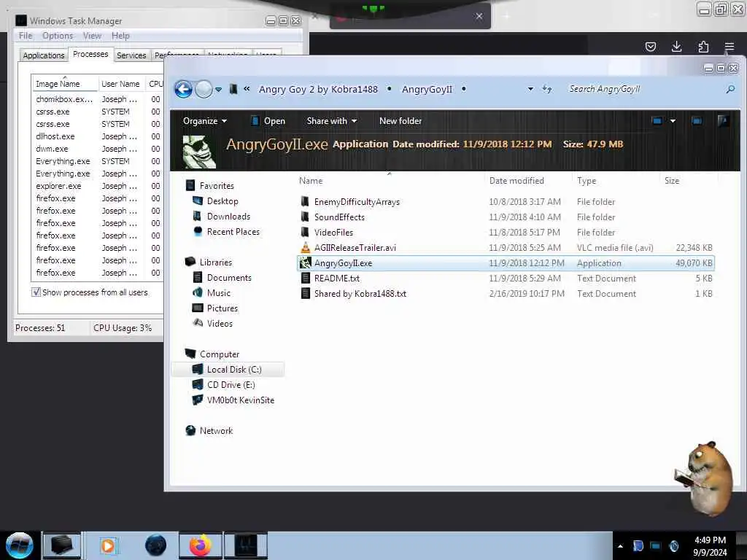The width and height of the screenshot is (747, 560).
Task: Open Recent Places in navigation pane
Action: (233, 231)
